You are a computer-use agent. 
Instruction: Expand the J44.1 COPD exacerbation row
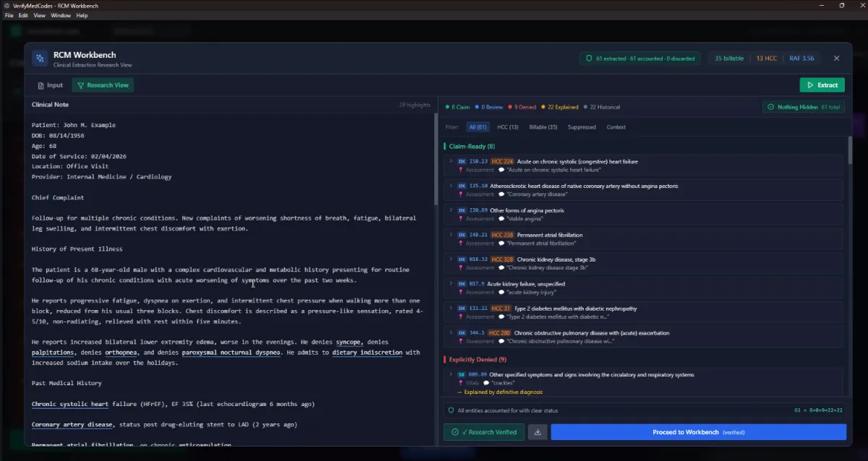point(451,333)
